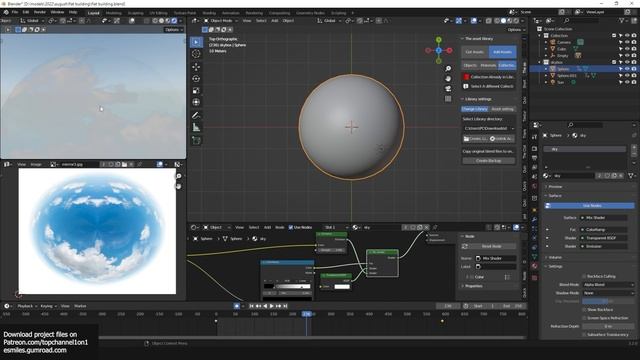Open the File menu
Viewport: 640px width, 360px height.
point(15,12)
